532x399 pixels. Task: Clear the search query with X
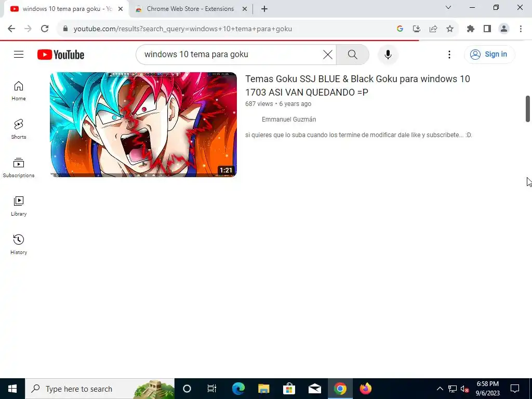click(328, 54)
